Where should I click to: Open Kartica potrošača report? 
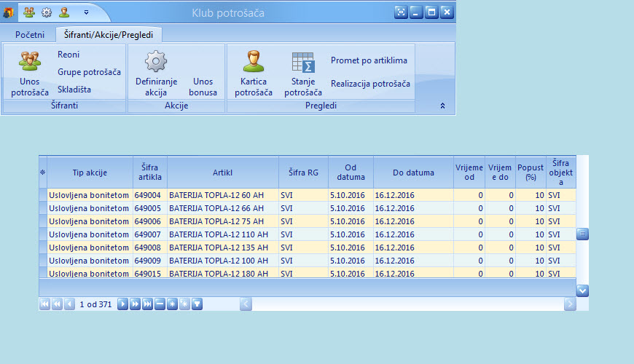pyautogui.click(x=254, y=74)
